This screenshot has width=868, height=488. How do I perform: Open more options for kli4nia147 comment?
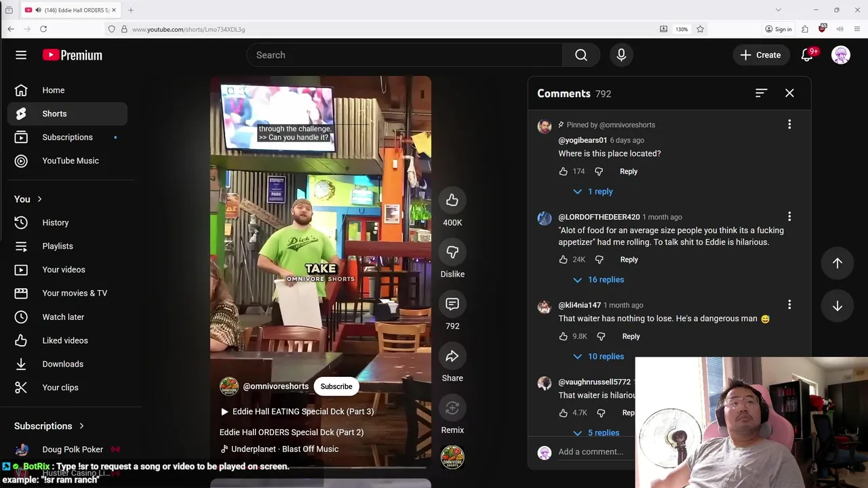(x=789, y=304)
